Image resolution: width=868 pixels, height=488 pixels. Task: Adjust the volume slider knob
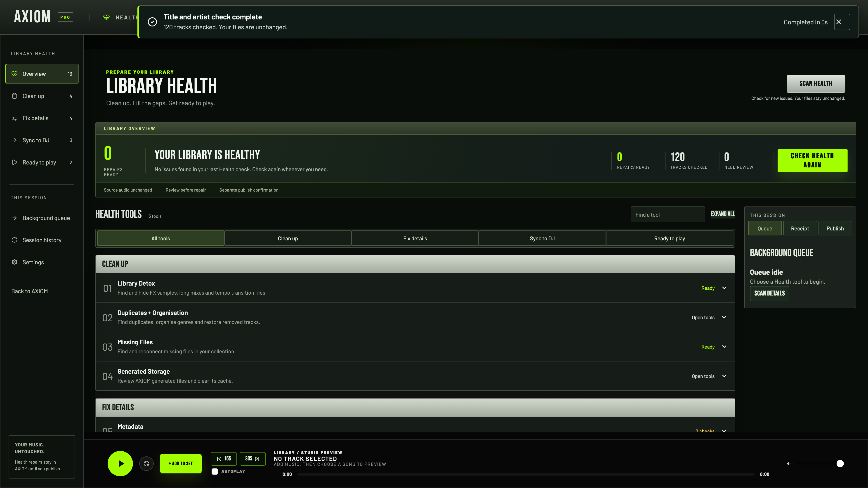click(x=840, y=464)
